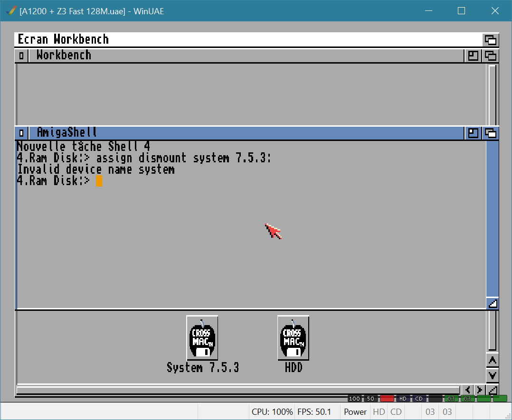Click the Ecran Workbench screen title bar

237,39
